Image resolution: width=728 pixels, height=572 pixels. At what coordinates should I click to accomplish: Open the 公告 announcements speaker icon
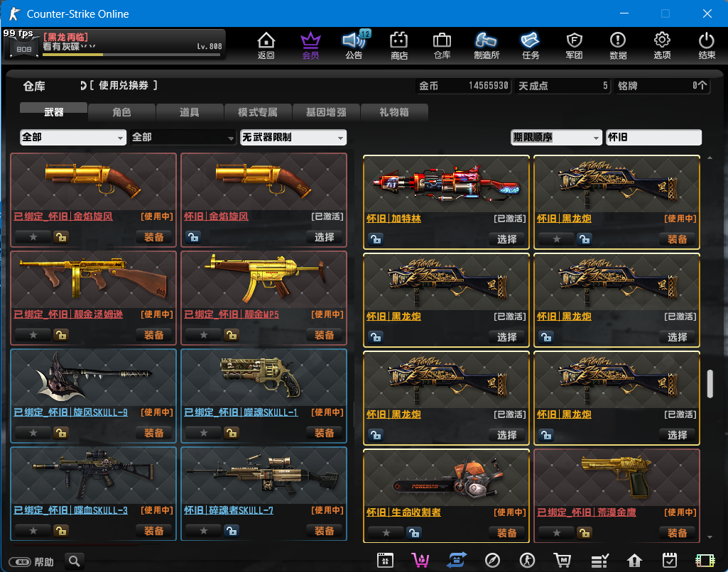354,45
